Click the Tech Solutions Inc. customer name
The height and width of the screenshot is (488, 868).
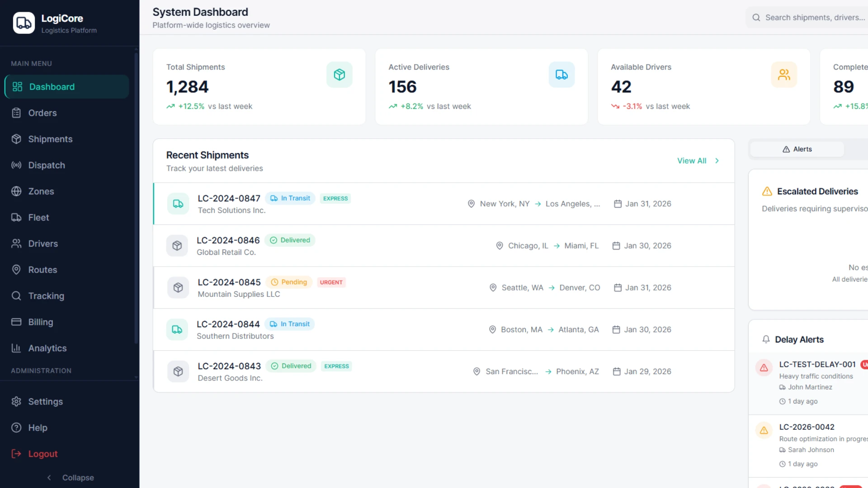(x=231, y=211)
